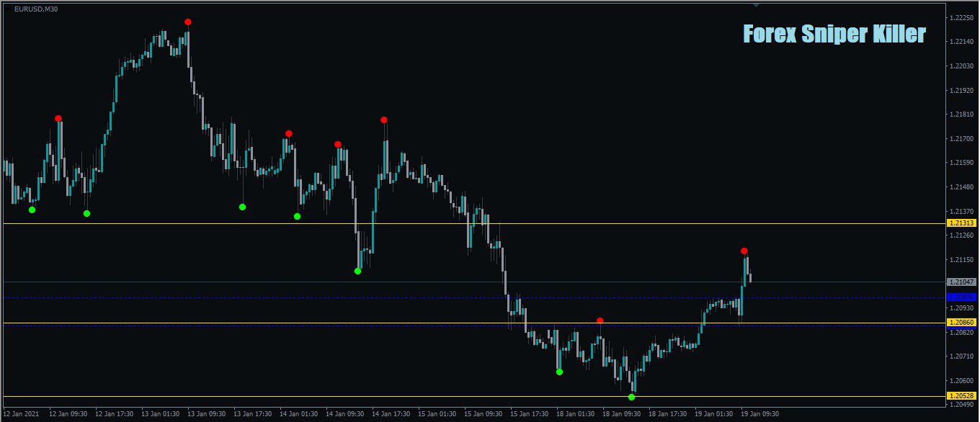Screen dimensions: 980x422
Task: Select the green dot at the 18 Jan 09:30 bottom
Action: 632,397
